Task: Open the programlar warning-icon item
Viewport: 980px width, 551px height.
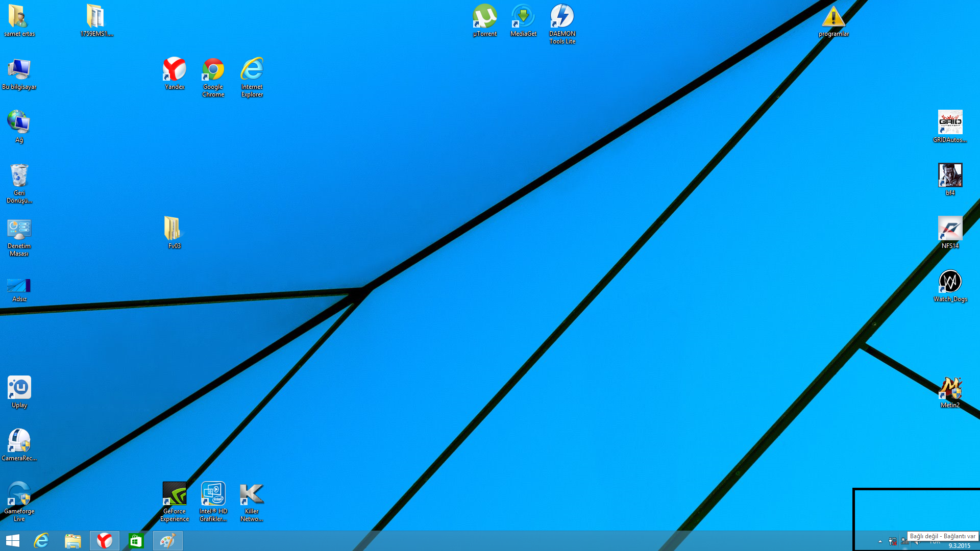Action: (x=834, y=20)
